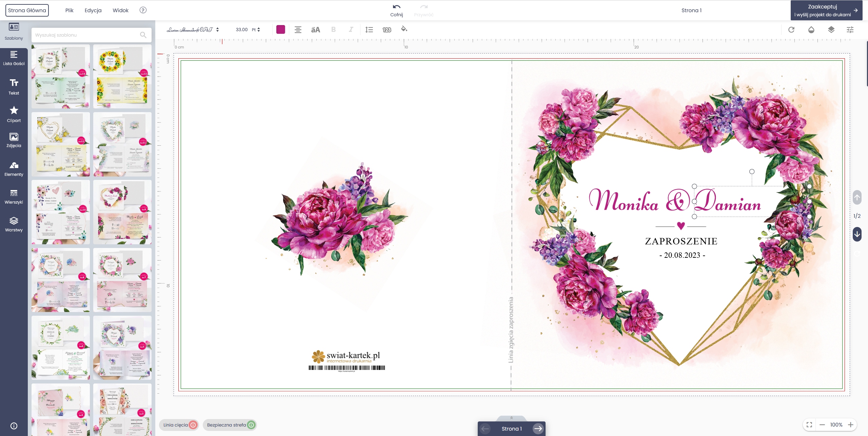The image size is (868, 436).
Task: Click the line spacing icon
Action: point(369,30)
